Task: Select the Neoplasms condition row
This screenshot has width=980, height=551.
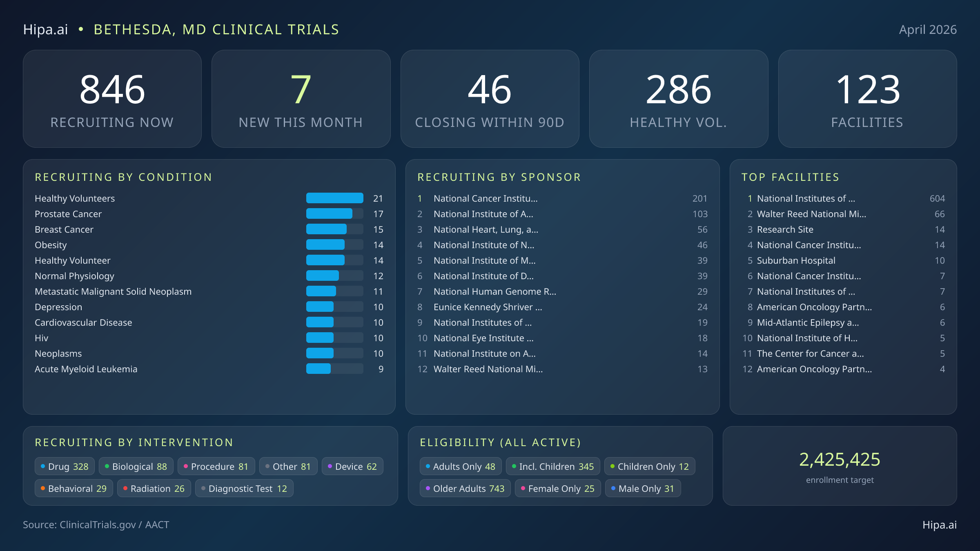Action: (209, 353)
